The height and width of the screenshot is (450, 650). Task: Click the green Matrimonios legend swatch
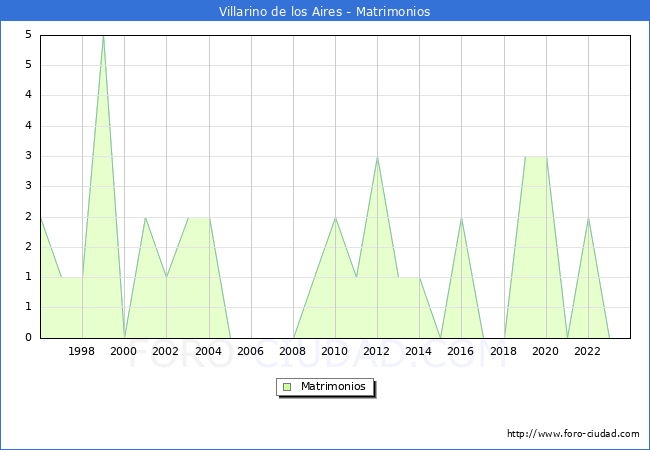coord(287,386)
